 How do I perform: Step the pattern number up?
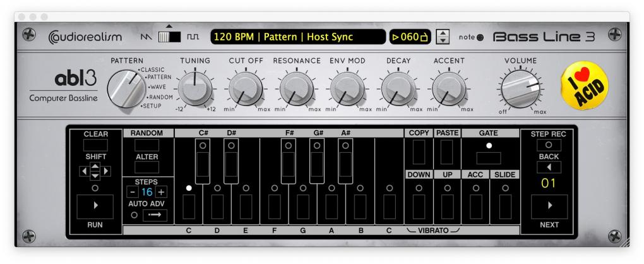pos(443,33)
